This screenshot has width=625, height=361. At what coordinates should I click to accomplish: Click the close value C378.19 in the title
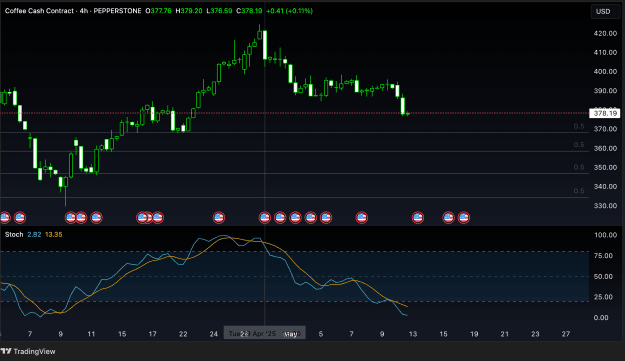tap(249, 11)
